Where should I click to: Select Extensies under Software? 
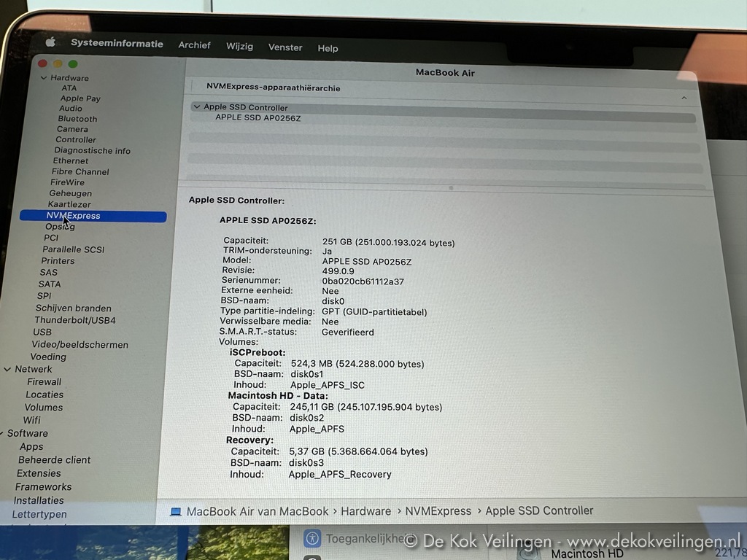click(x=39, y=473)
